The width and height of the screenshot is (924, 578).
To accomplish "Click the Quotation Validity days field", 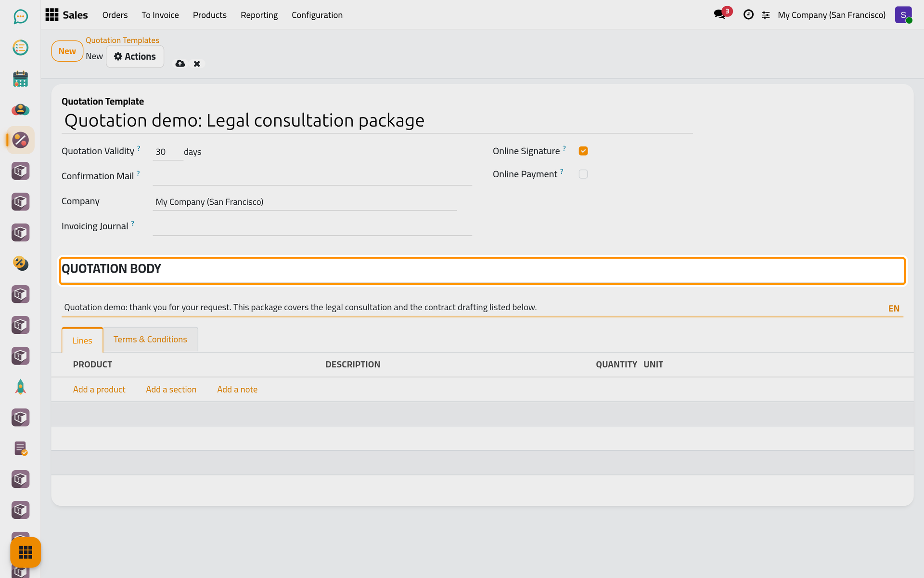I will pyautogui.click(x=167, y=152).
